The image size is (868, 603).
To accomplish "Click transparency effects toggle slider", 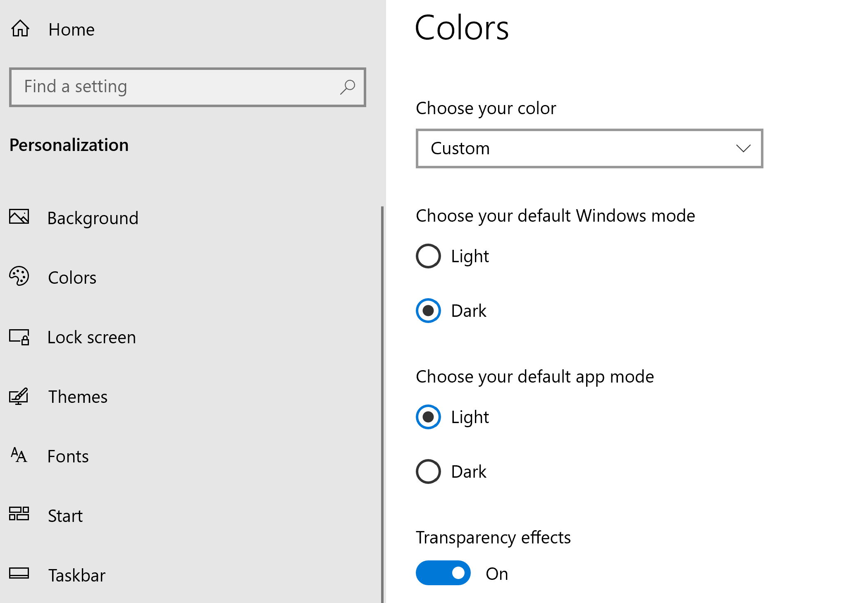I will pos(442,573).
